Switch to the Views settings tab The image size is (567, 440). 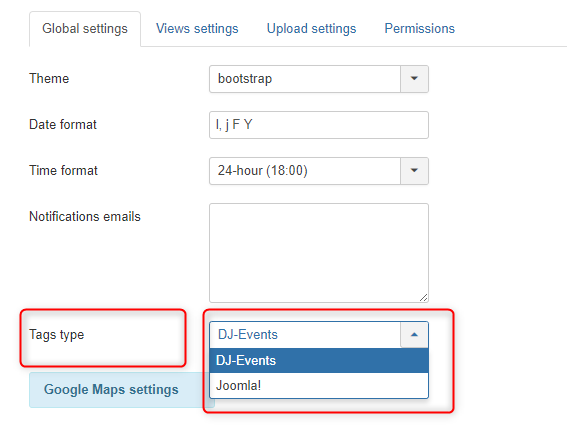point(197,29)
